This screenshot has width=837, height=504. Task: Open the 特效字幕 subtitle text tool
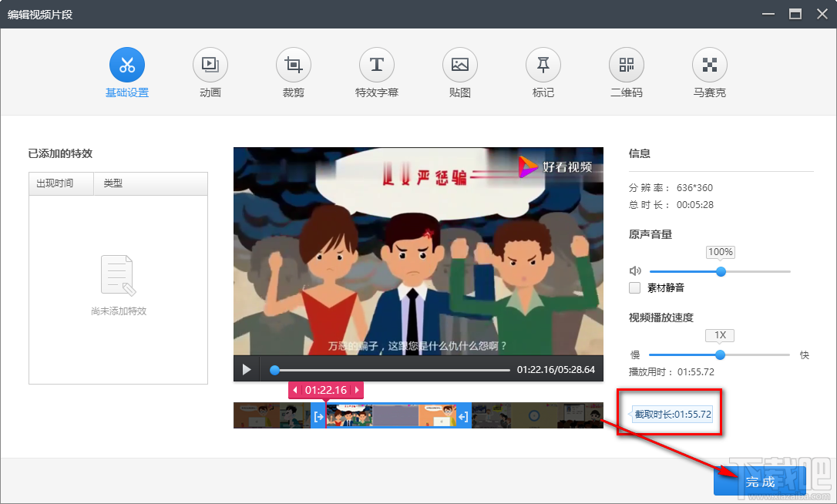click(377, 66)
